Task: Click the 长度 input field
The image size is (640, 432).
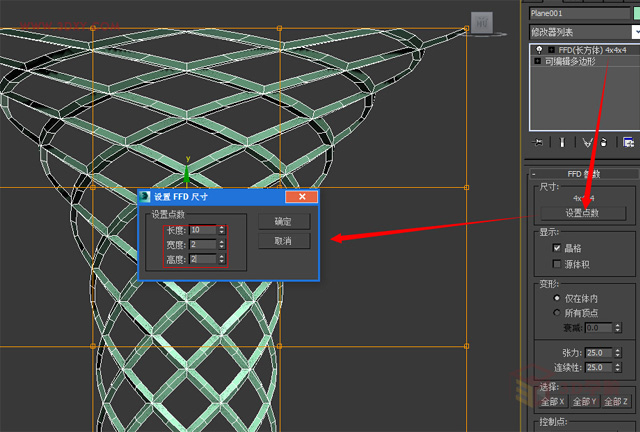Action: (203, 230)
